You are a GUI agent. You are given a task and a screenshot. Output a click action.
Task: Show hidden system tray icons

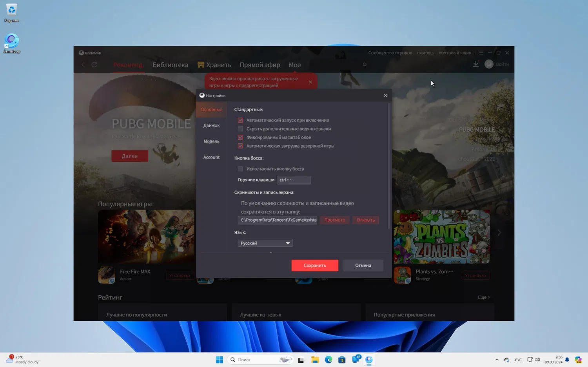pyautogui.click(x=497, y=360)
